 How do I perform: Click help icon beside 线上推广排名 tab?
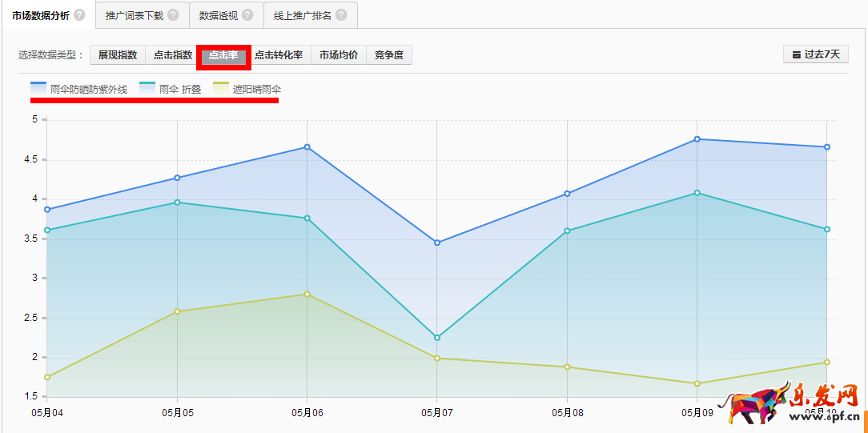(341, 15)
